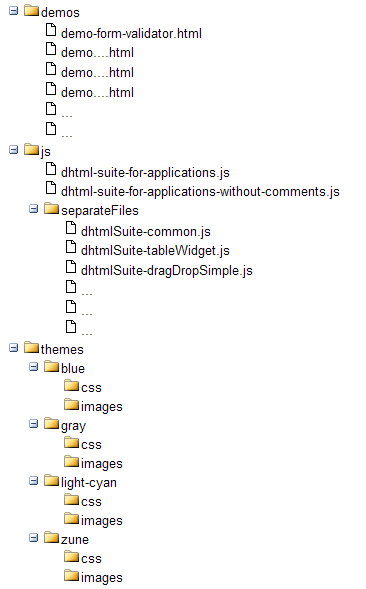Open dhtml-suite-for-applications.js file

coord(145,172)
